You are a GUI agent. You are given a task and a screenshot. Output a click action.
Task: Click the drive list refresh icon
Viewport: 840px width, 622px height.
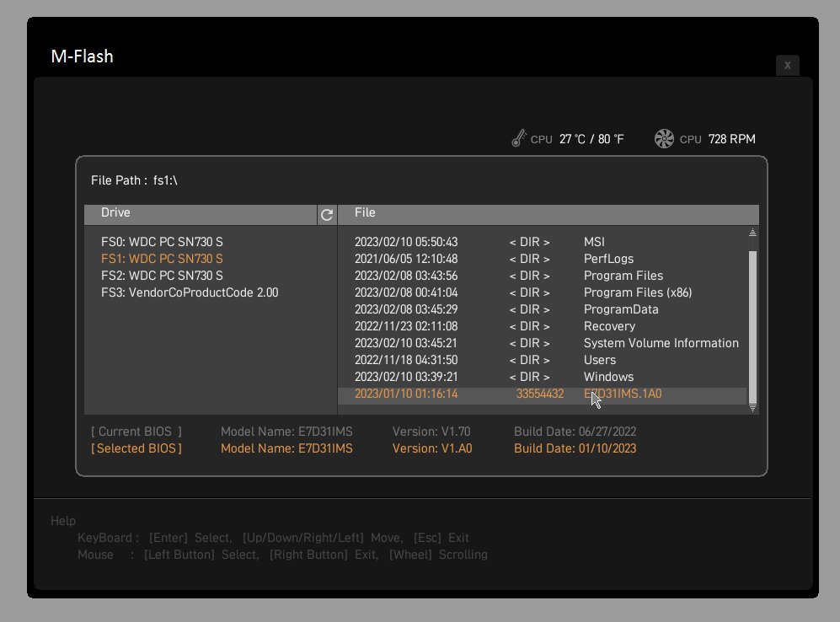pyautogui.click(x=327, y=215)
